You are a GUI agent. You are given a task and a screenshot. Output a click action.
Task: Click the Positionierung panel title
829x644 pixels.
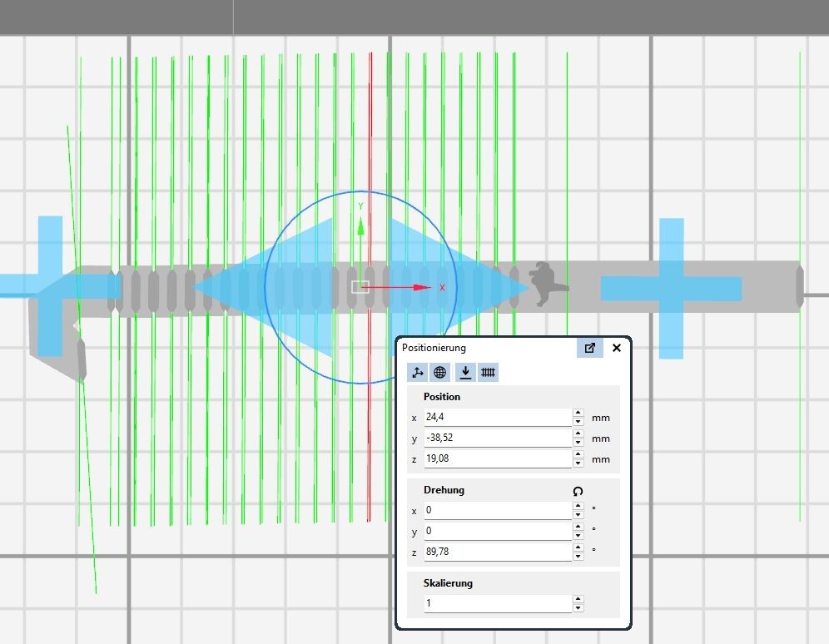pyautogui.click(x=434, y=348)
